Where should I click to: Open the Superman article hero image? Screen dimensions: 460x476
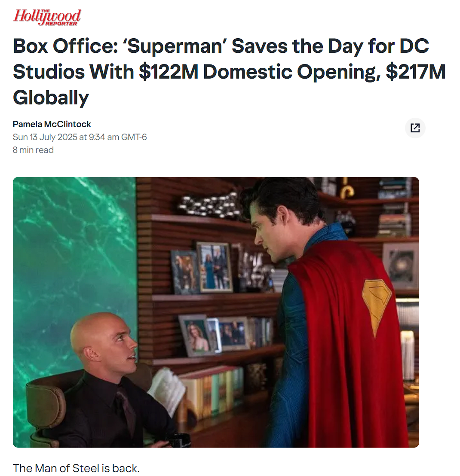[216, 312]
